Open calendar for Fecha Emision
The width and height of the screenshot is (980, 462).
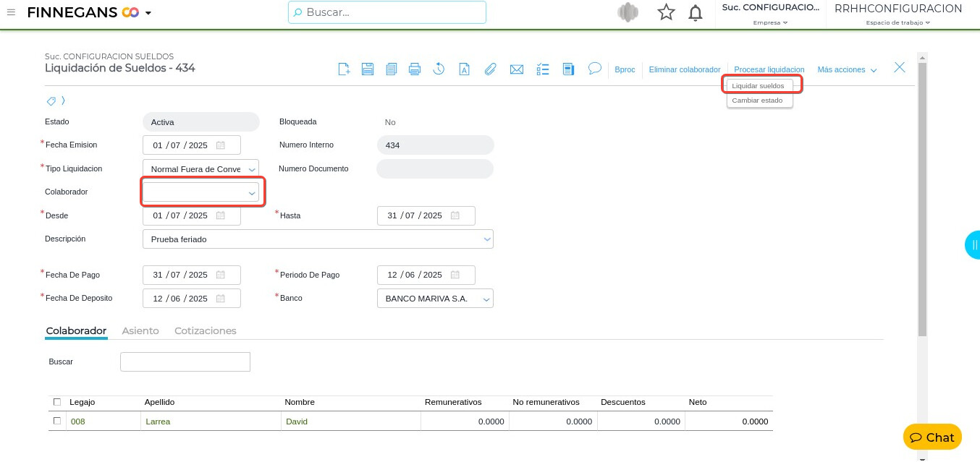221,145
